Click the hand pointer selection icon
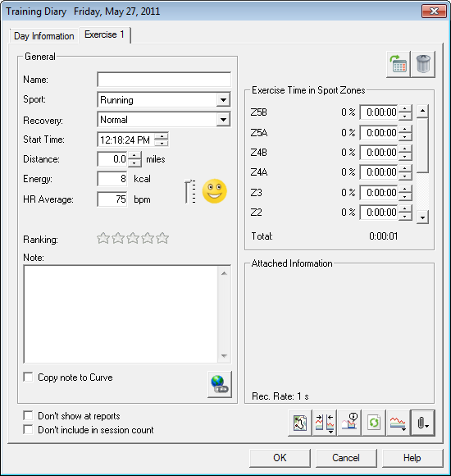 (x=299, y=423)
